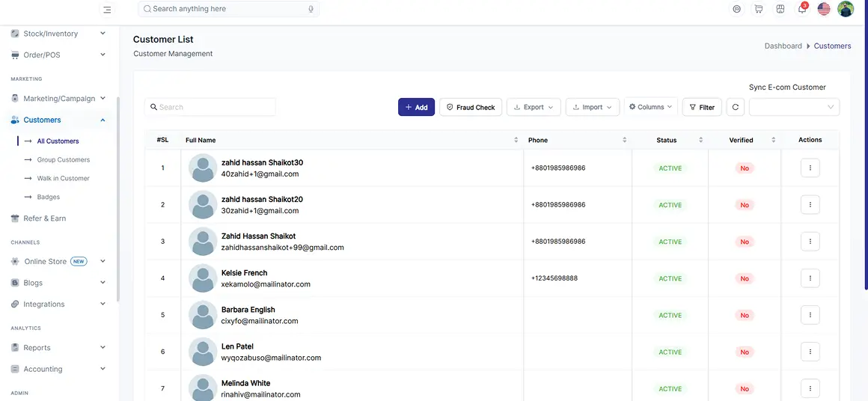Open actions menu for Zahid Hassan Shaikot
The height and width of the screenshot is (401, 868).
pos(810,242)
